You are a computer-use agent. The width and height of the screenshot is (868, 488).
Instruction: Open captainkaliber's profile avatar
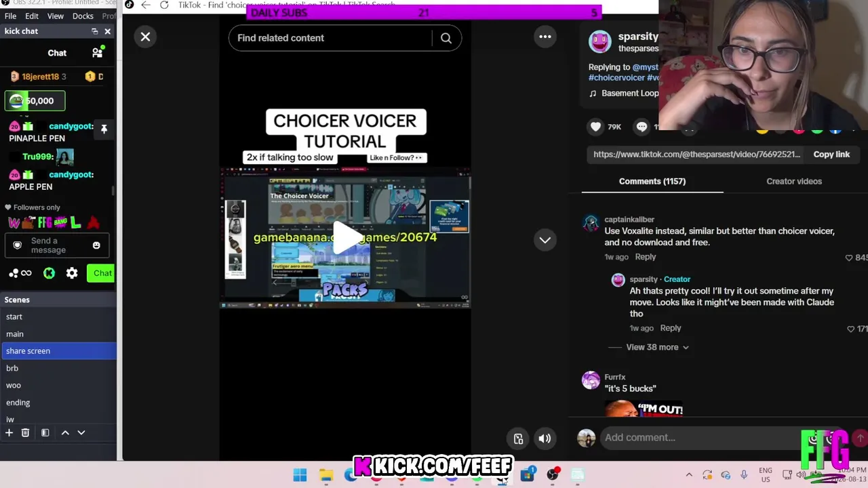pyautogui.click(x=591, y=223)
